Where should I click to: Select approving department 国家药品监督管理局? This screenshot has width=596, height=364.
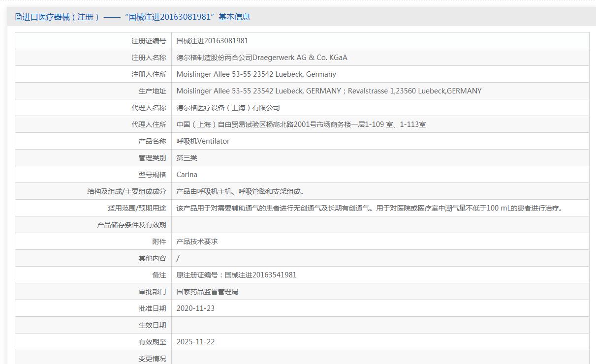click(x=207, y=292)
